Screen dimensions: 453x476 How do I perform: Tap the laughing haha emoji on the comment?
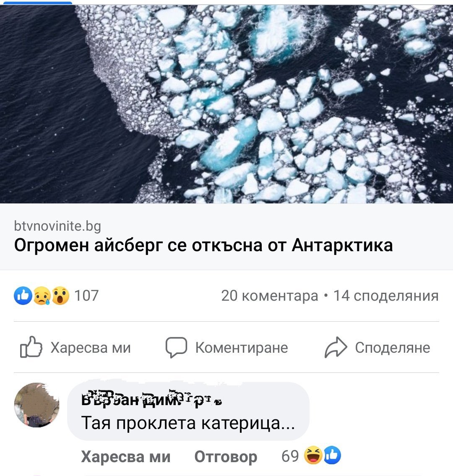313,455
